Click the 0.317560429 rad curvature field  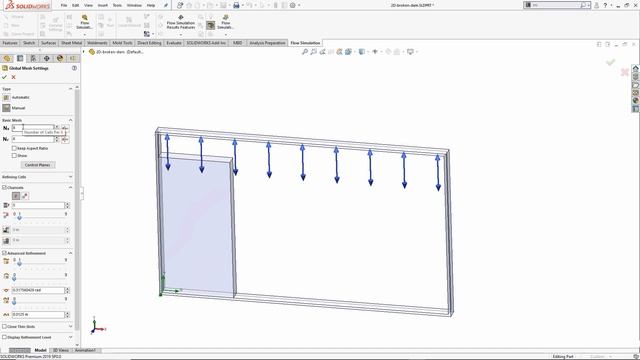[38, 290]
